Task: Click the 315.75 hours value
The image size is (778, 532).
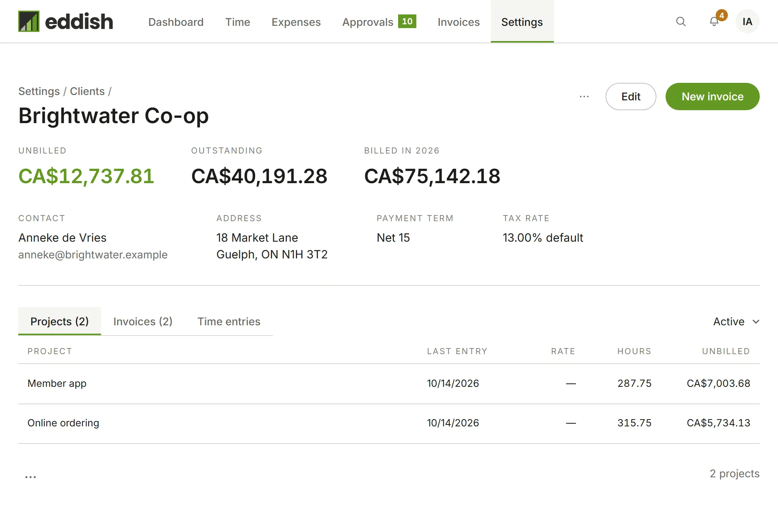Action: pyautogui.click(x=634, y=423)
